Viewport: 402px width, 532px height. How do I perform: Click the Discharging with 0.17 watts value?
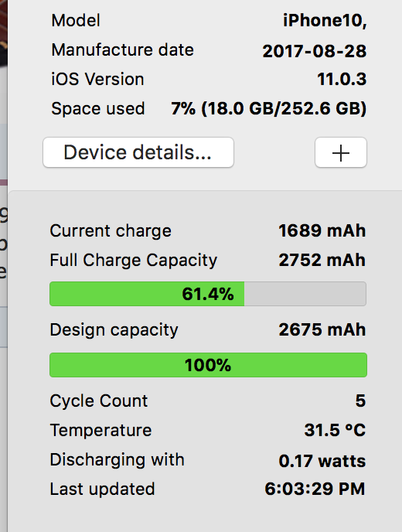(x=322, y=461)
